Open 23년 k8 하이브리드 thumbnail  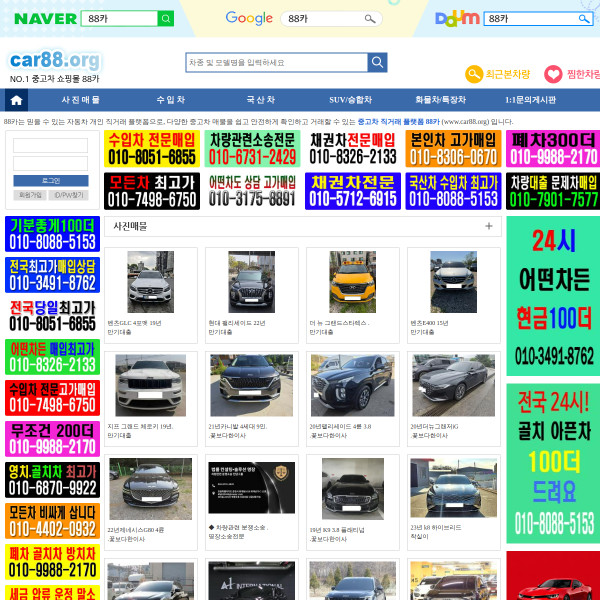click(x=453, y=488)
